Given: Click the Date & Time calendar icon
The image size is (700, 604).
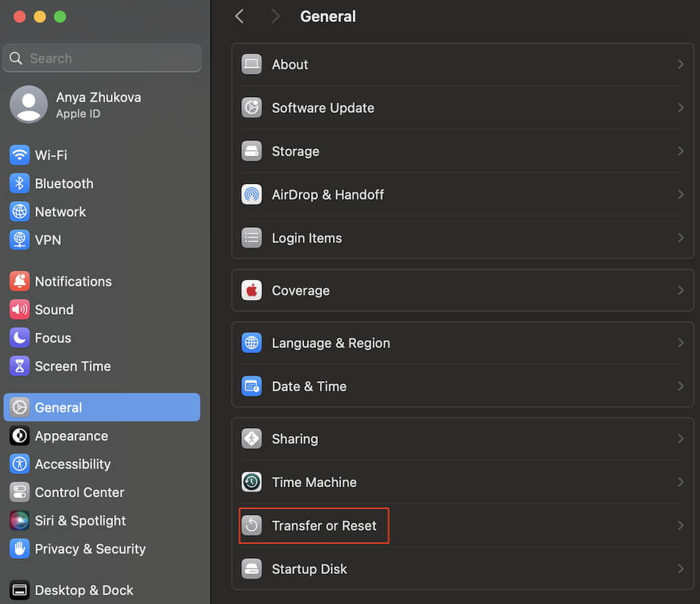Looking at the screenshot, I should coord(252,386).
